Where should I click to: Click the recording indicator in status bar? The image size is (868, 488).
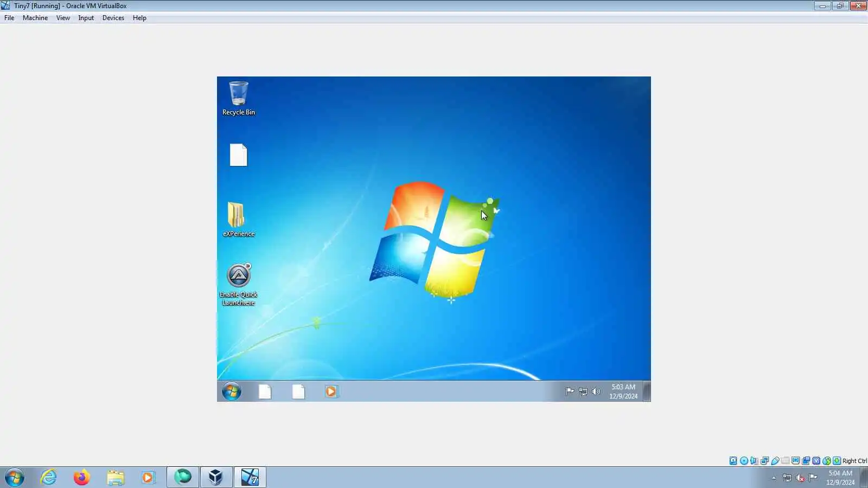pos(806,461)
